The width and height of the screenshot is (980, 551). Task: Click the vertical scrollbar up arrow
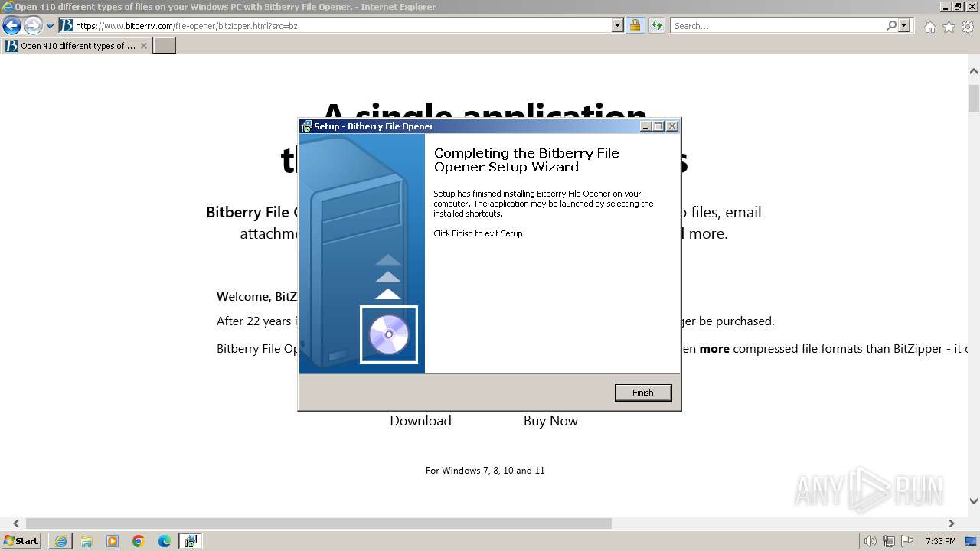coord(974,72)
